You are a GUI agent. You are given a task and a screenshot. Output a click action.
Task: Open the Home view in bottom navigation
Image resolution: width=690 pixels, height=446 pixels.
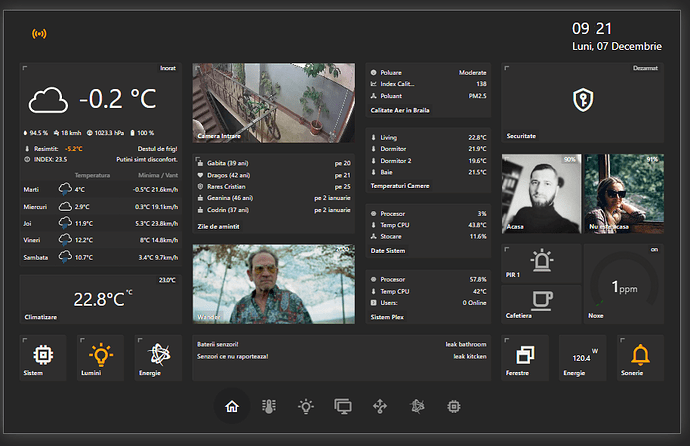click(x=232, y=406)
